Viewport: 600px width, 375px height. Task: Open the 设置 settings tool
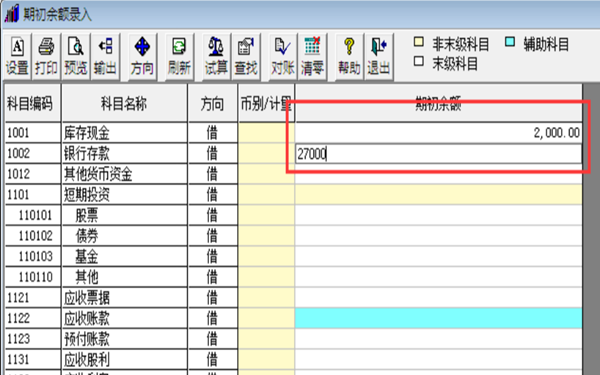(x=17, y=56)
